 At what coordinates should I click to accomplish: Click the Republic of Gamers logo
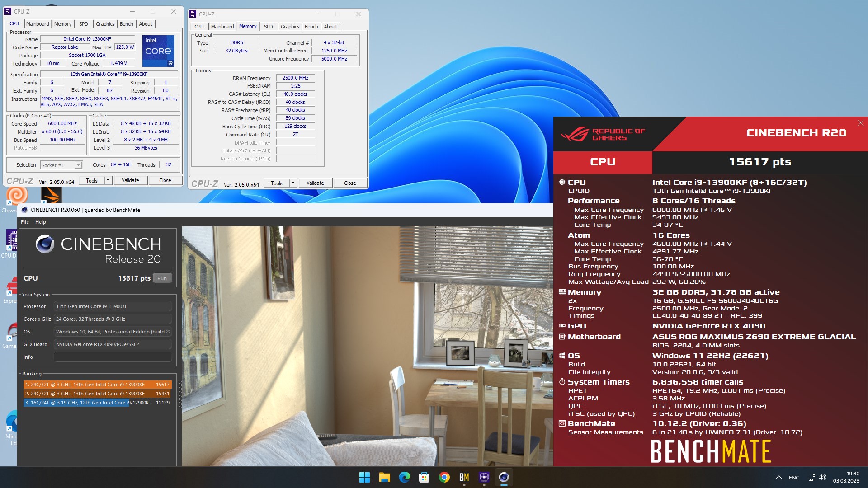603,134
